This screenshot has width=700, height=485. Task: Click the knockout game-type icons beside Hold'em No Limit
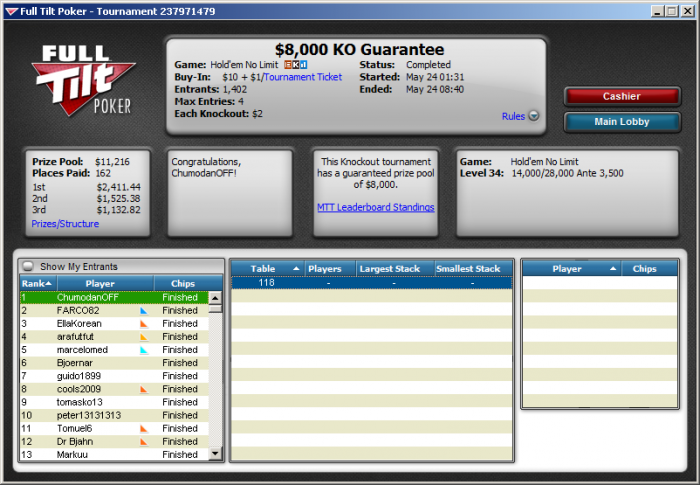(296, 65)
